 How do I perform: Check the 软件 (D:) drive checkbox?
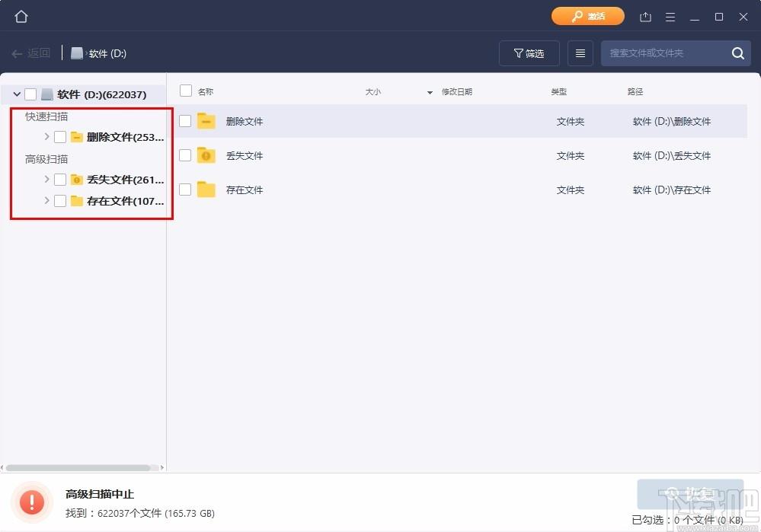[x=30, y=94]
